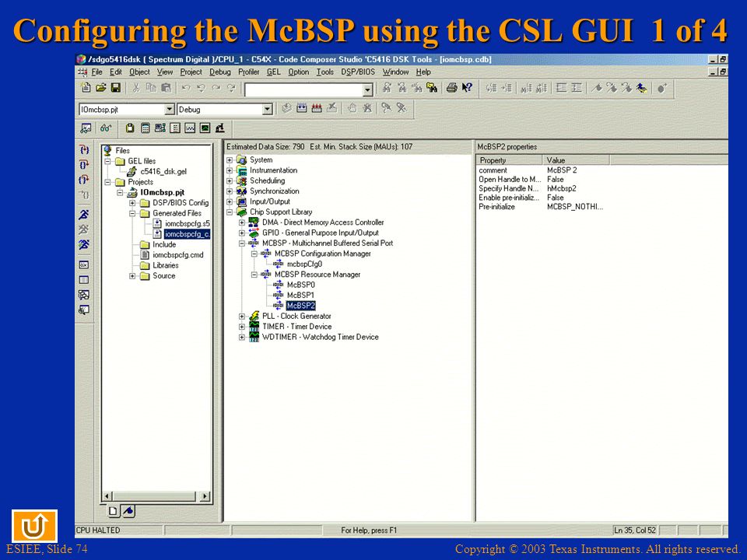Select iomcbspcfg.cmd in project tree
This screenshot has height=560, width=747.
coord(177,255)
